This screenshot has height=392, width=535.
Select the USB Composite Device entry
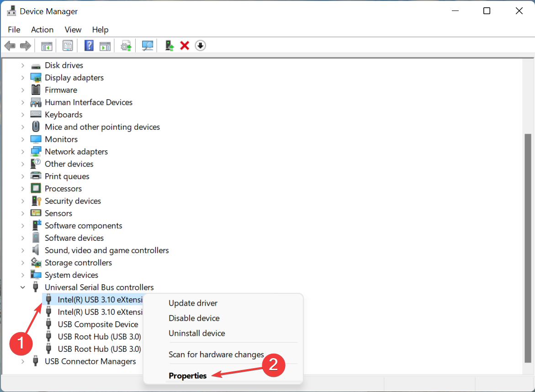[x=98, y=324]
